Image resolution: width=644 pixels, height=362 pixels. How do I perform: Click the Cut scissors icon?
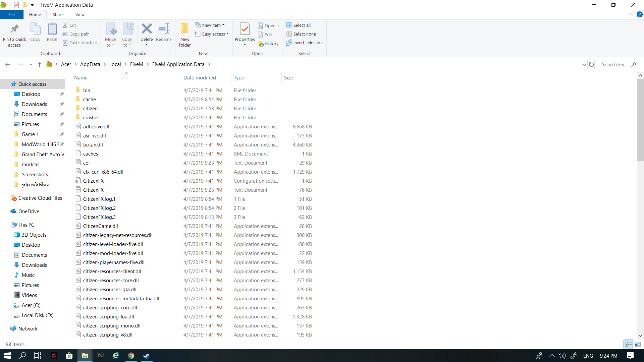[65, 25]
